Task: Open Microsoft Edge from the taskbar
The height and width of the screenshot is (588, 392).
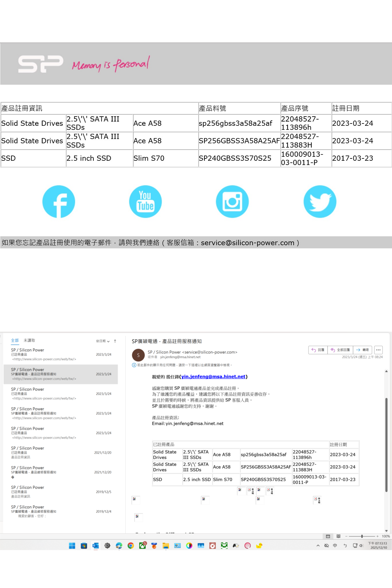Action: pyautogui.click(x=119, y=546)
